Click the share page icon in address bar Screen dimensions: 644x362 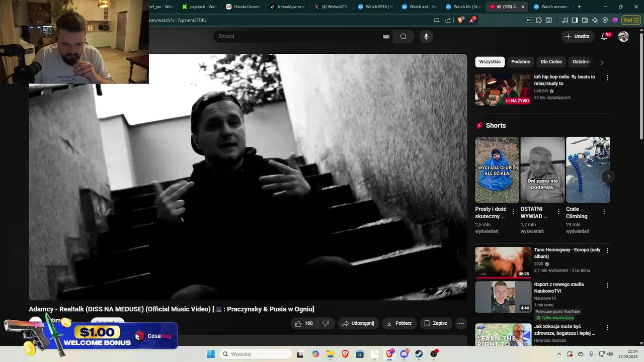point(448,20)
